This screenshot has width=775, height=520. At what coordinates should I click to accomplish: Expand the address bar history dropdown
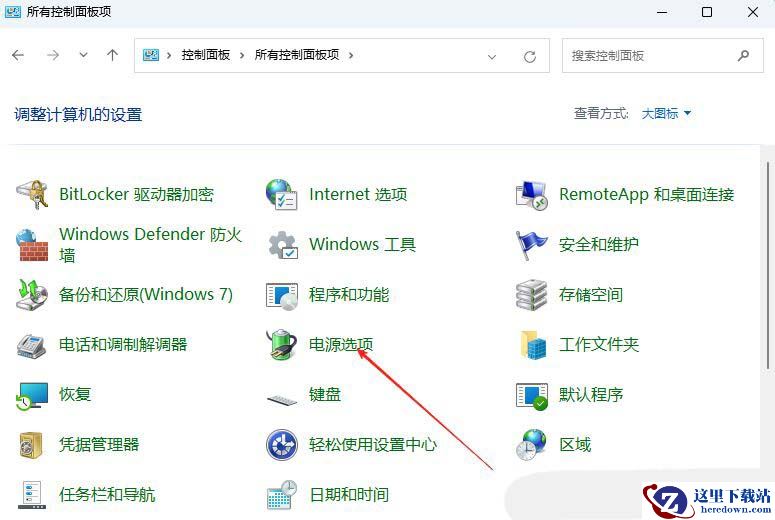(492, 56)
